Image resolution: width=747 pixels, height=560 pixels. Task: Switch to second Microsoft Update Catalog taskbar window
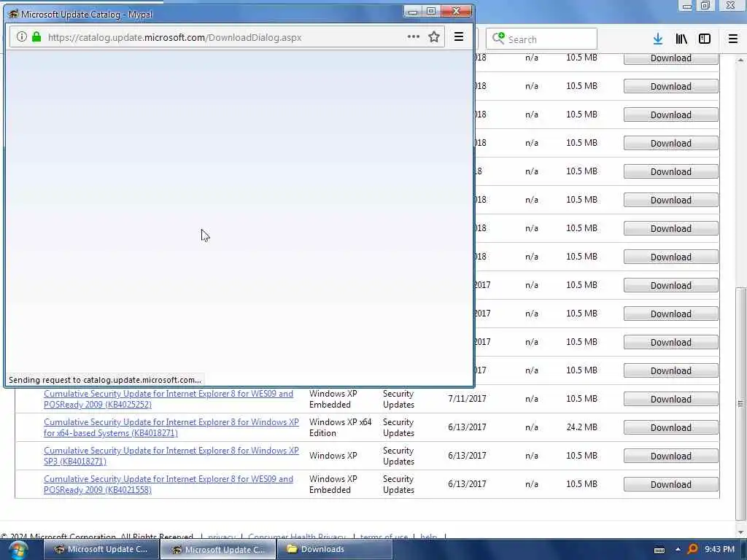[218, 550]
